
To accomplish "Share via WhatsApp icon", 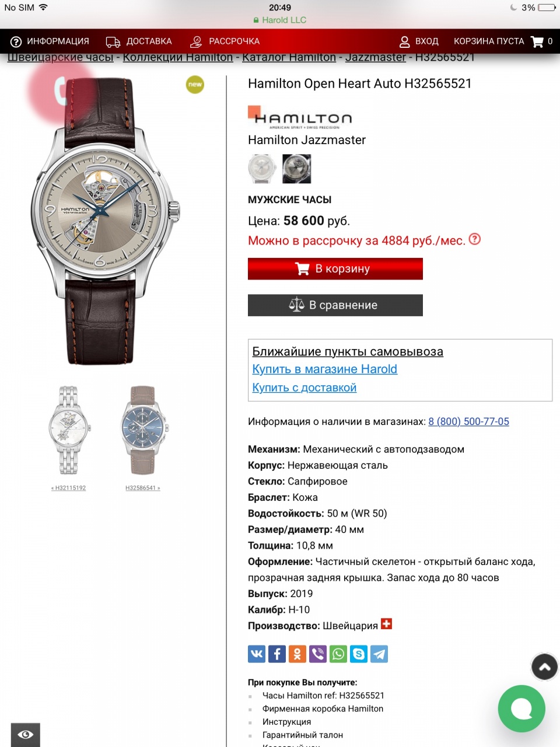I will pyautogui.click(x=338, y=654).
